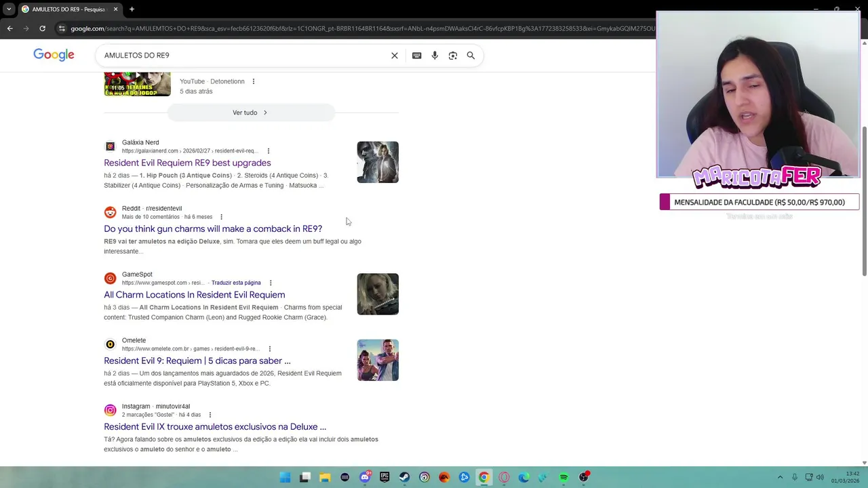
Task: Switch to Chrome on the taskbar
Action: point(484,477)
